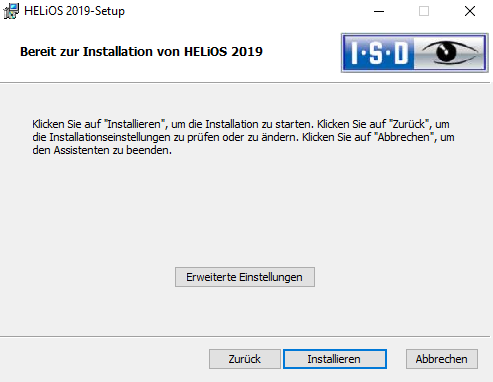The width and height of the screenshot is (493, 382).
Task: Open Erweiterte Einstellungen advanced settings
Action: (245, 277)
